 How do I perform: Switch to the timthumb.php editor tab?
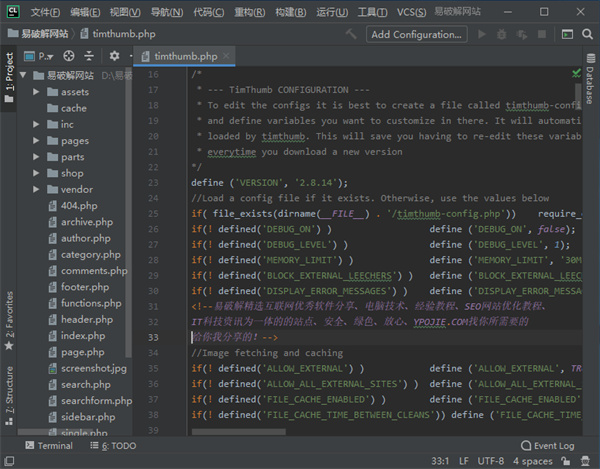click(x=182, y=56)
